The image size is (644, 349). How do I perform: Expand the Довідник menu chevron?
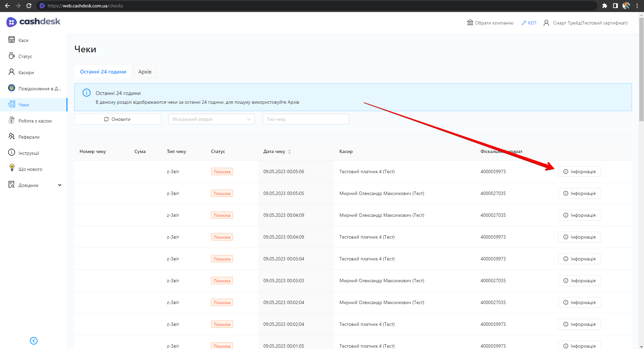tap(60, 185)
